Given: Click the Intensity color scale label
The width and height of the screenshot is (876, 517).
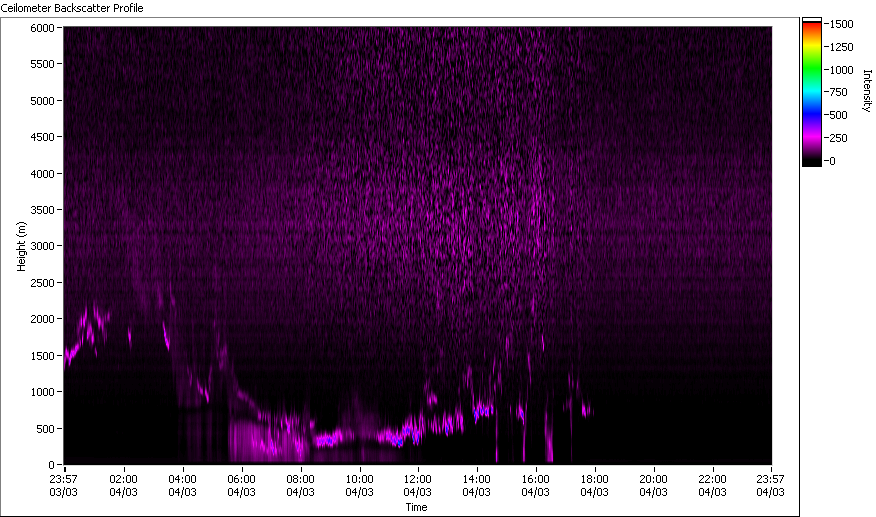Looking at the screenshot, I should tap(867, 91).
